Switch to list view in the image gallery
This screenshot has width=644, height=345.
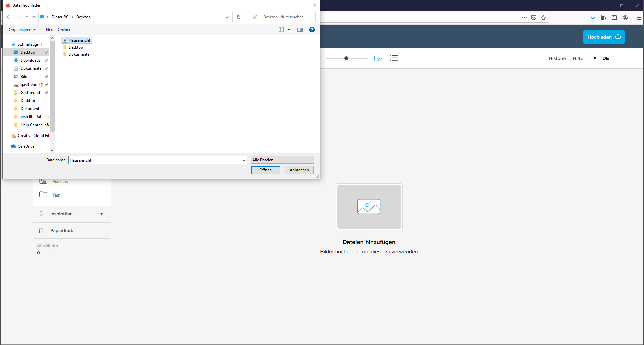(394, 58)
